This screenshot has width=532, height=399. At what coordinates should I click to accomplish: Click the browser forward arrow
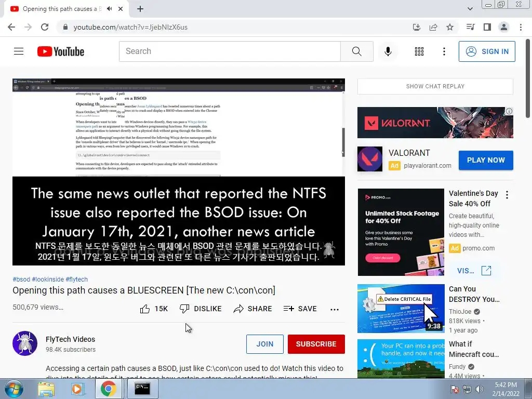(x=28, y=27)
